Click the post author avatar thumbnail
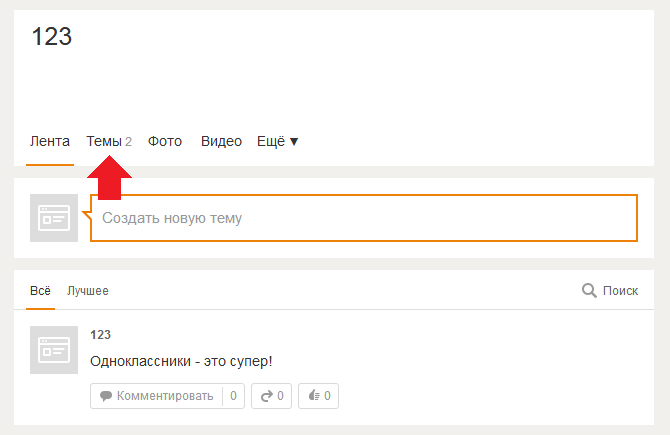The width and height of the screenshot is (670, 435). [54, 350]
